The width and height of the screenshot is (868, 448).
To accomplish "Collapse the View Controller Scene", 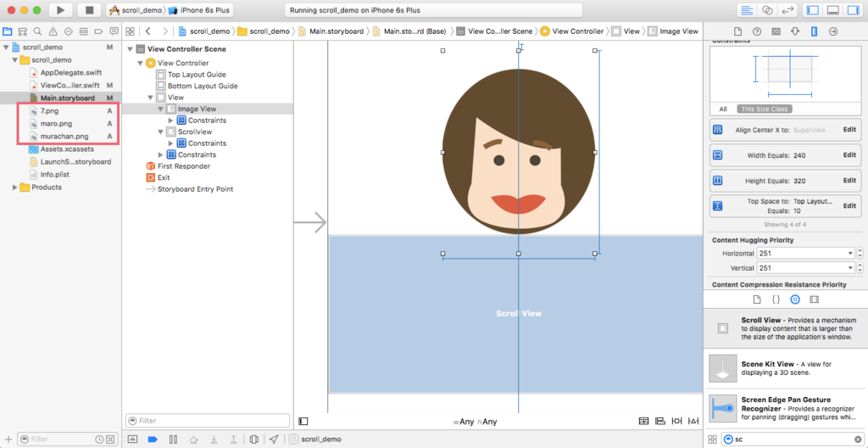I will (130, 49).
